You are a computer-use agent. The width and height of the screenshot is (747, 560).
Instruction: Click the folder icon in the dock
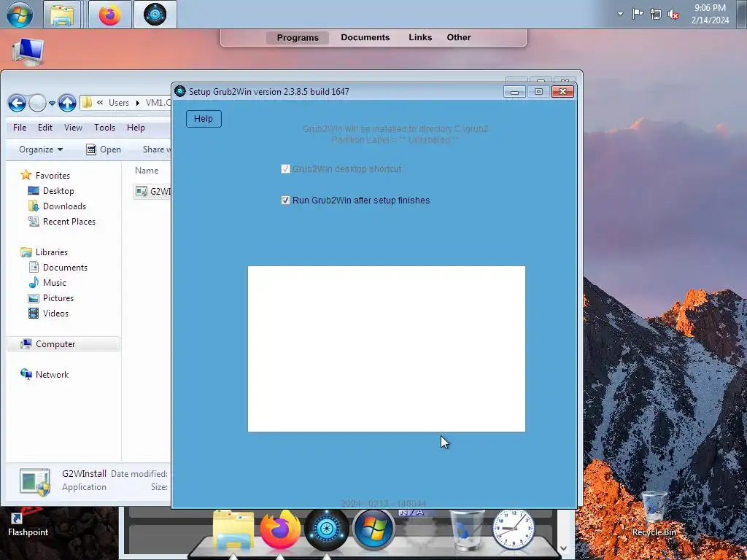pos(233,531)
